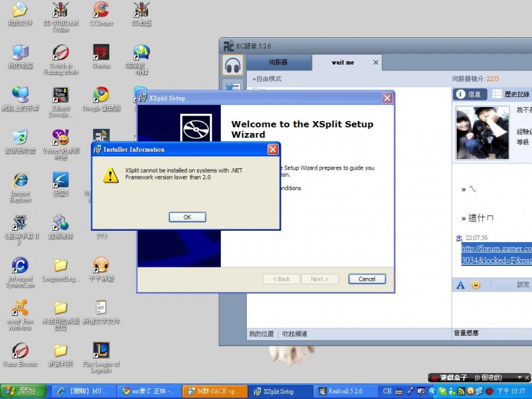Image resolution: width=532 pixels, height=399 pixels.
Task: Click the orange Q tray icon
Action: click(471, 391)
